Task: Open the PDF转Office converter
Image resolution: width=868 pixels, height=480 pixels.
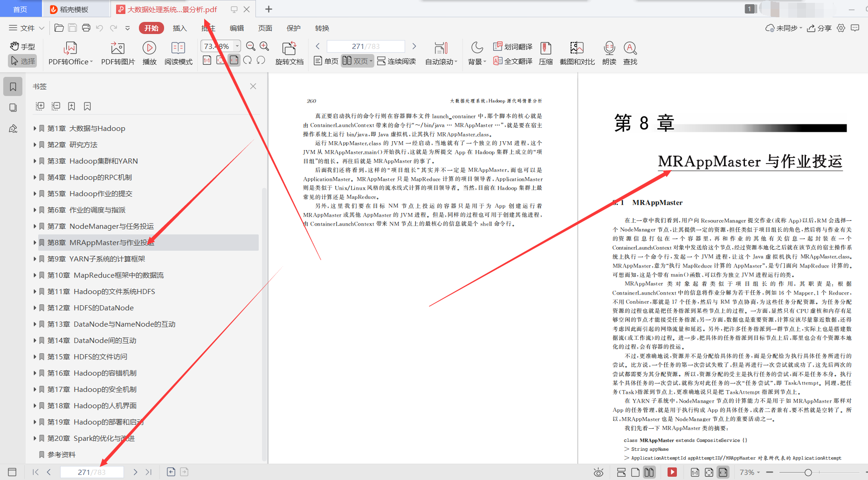Action: tap(70, 54)
